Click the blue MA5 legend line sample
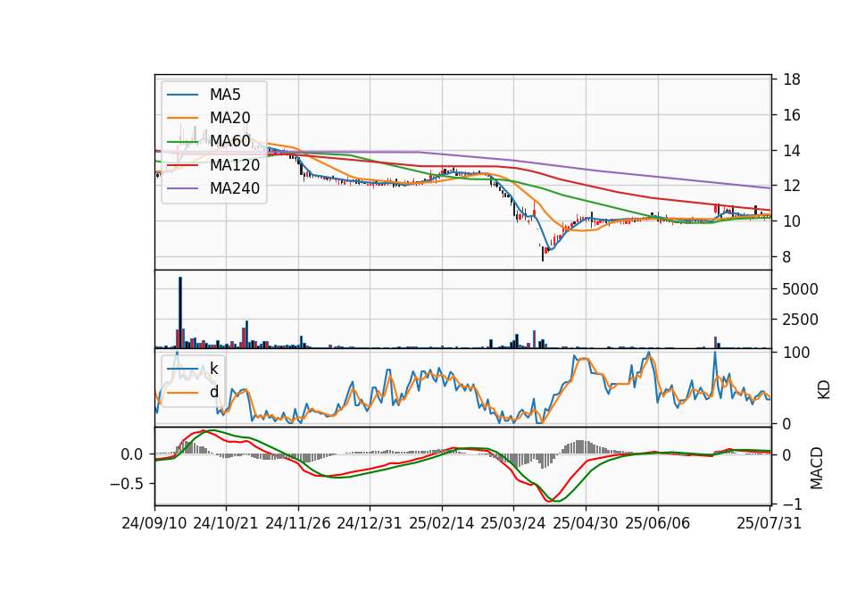This screenshot has height=616, width=857. pyautogui.click(x=182, y=96)
